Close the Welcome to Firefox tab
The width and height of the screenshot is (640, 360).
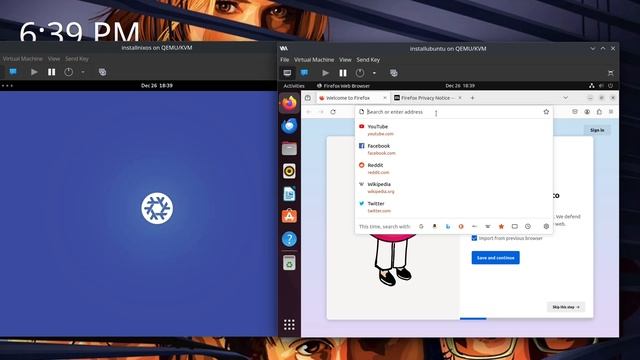tap(384, 98)
